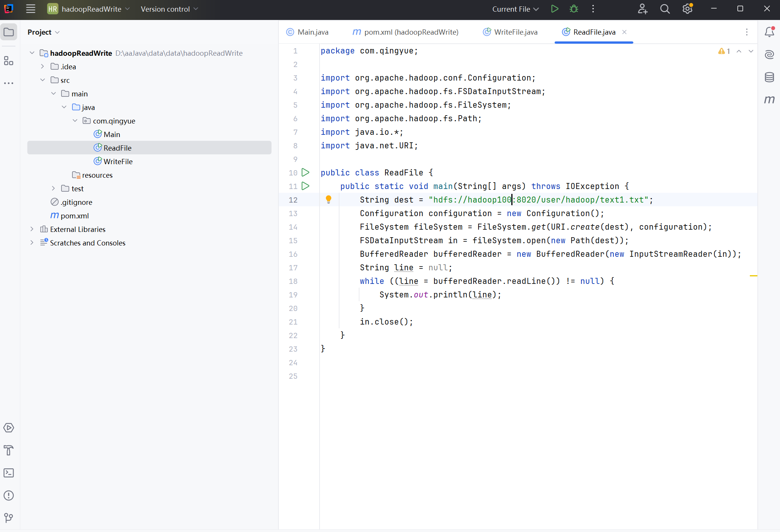This screenshot has width=780, height=532.
Task: Open the Git tool window icon
Action: (9, 518)
